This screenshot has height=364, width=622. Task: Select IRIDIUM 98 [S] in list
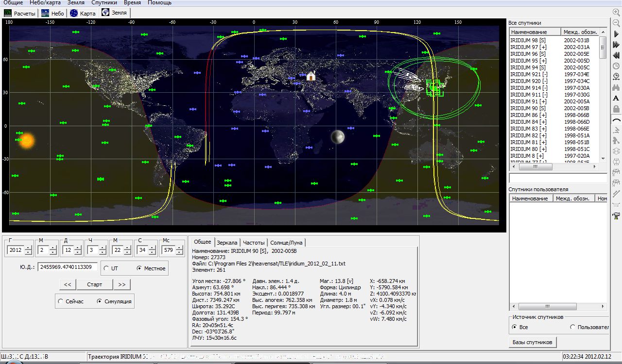528,40
